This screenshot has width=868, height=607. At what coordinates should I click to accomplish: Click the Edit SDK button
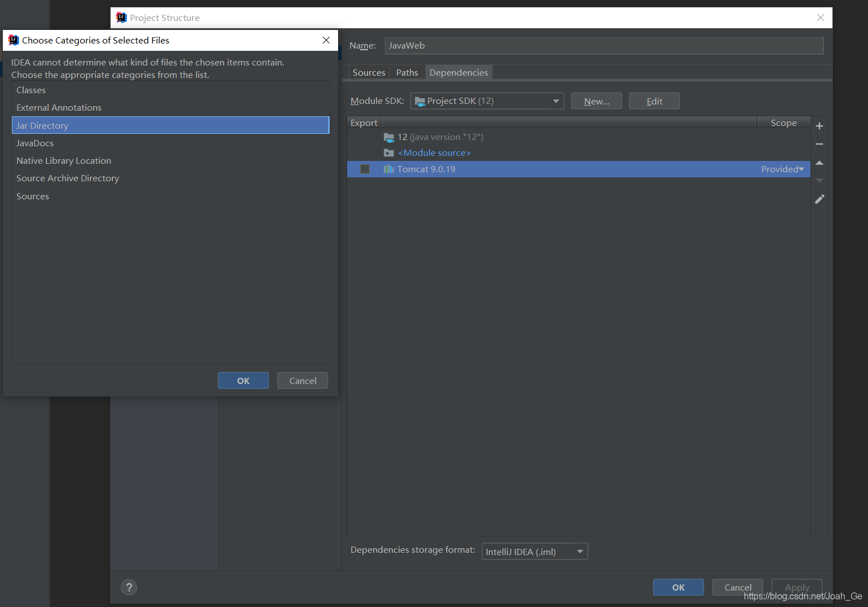[654, 101]
